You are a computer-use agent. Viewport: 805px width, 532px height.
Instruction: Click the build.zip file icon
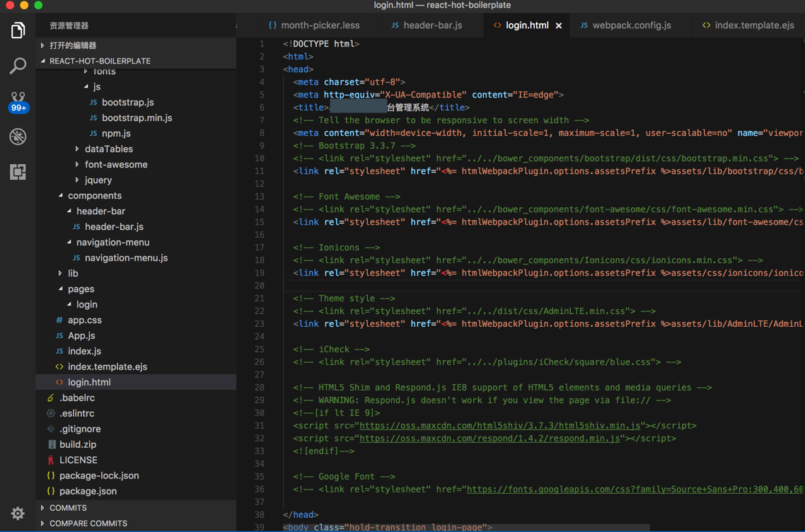click(x=51, y=444)
